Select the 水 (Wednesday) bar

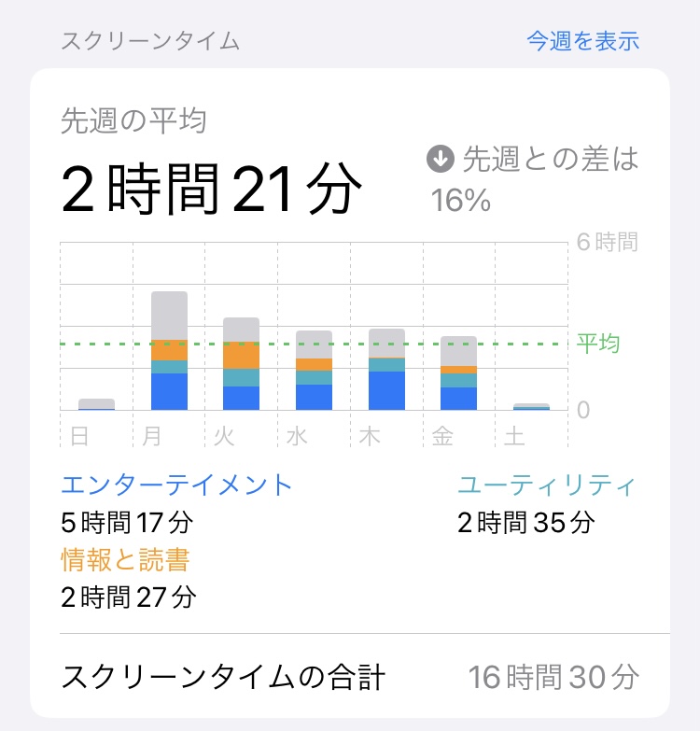314,370
